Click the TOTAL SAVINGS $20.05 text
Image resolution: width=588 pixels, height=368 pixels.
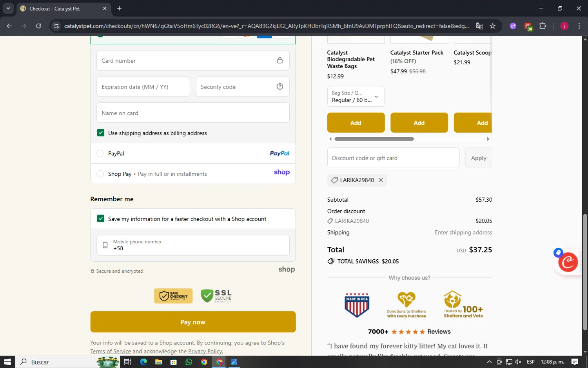point(368,261)
